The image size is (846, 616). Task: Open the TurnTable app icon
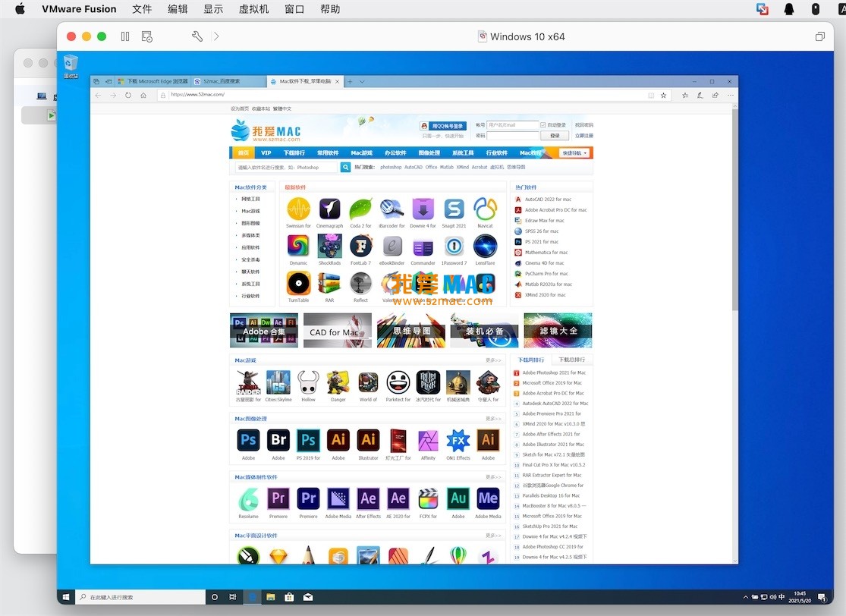tap(298, 283)
